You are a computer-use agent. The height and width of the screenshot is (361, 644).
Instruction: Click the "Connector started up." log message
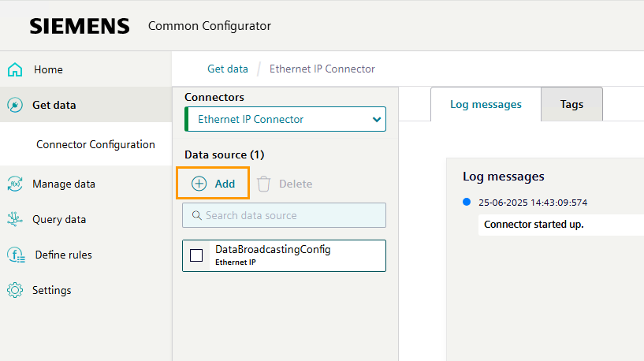coord(534,224)
